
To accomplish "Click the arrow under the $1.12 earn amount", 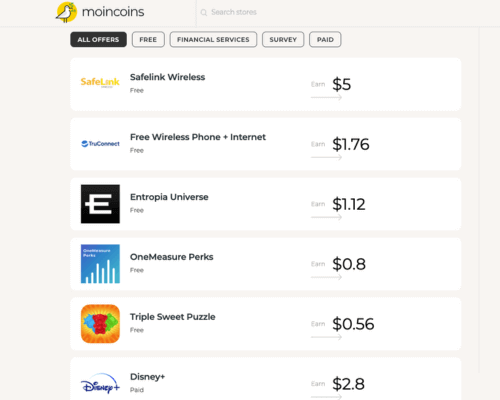I will [x=326, y=217].
